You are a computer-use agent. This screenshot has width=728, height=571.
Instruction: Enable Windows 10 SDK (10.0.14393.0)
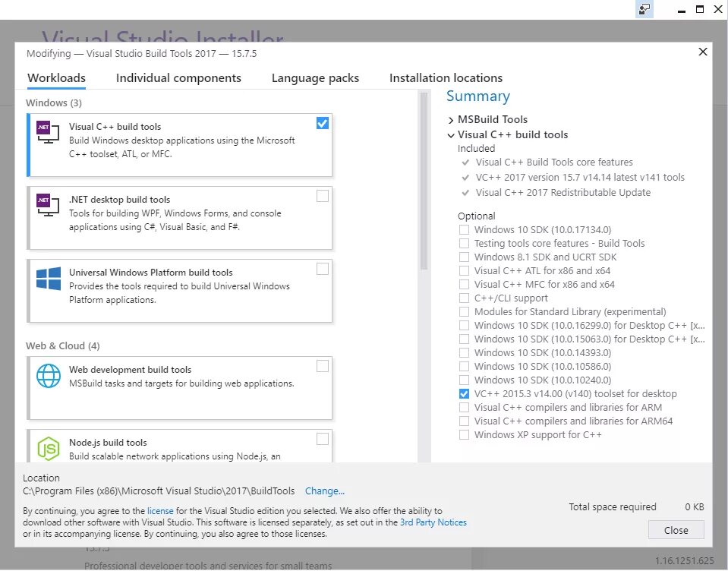click(464, 353)
